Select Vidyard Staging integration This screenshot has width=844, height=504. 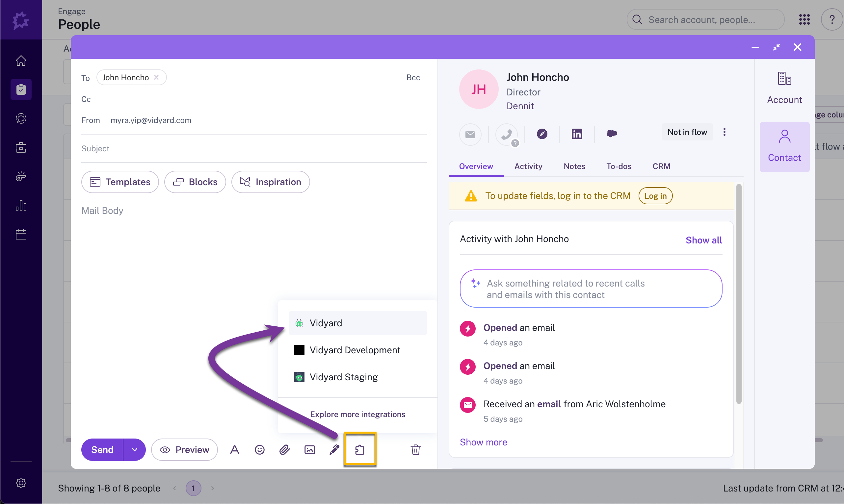pos(357,377)
